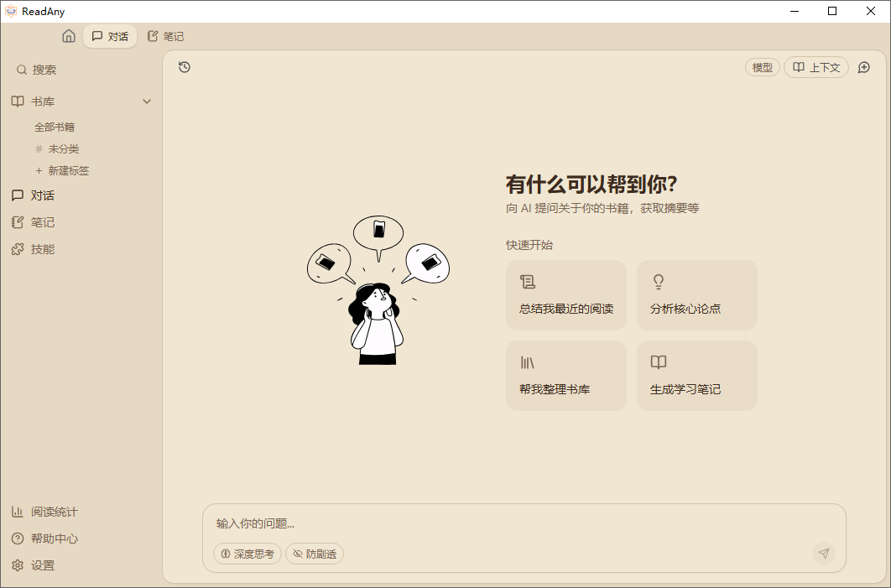891x588 pixels.
Task: Enable 深度思考 deep thinking mode
Action: click(x=247, y=554)
